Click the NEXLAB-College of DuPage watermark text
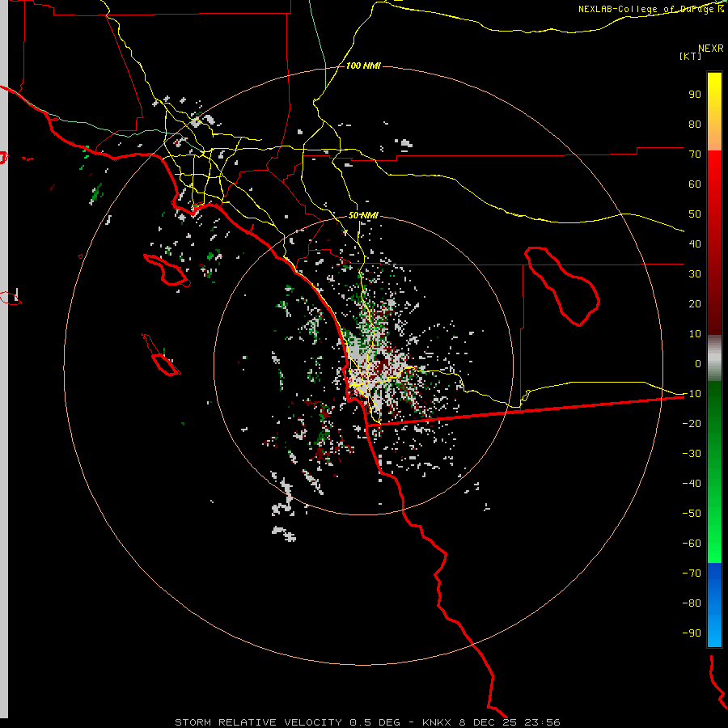 pos(651,9)
